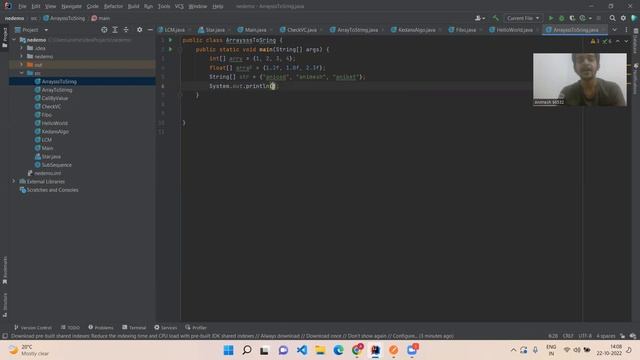Open the TODO tool window

click(x=70, y=327)
